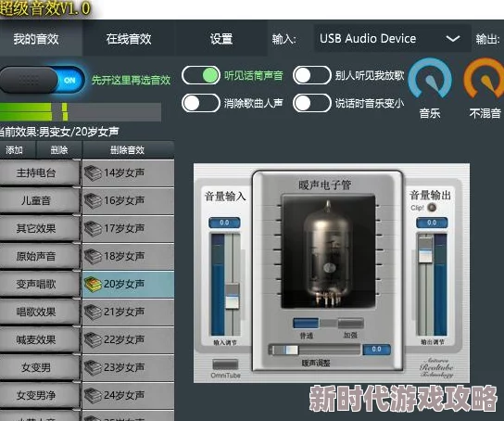Viewport: 504px width, 421px height.
Task: Choose the highlighted 20岁女声 effect text
Action: pyautogui.click(x=124, y=284)
